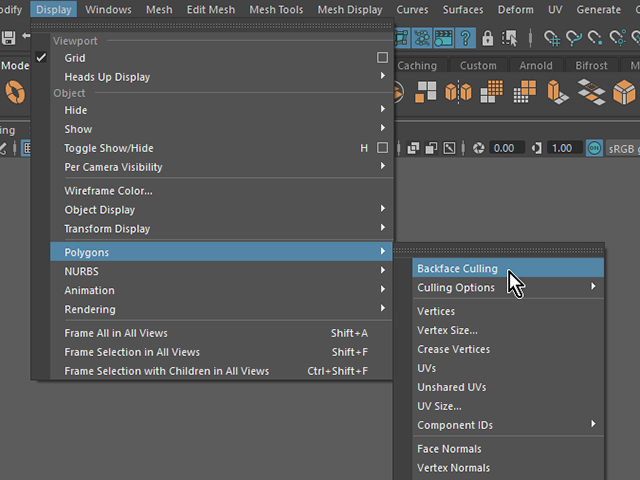Open the Curves menu

point(412,9)
